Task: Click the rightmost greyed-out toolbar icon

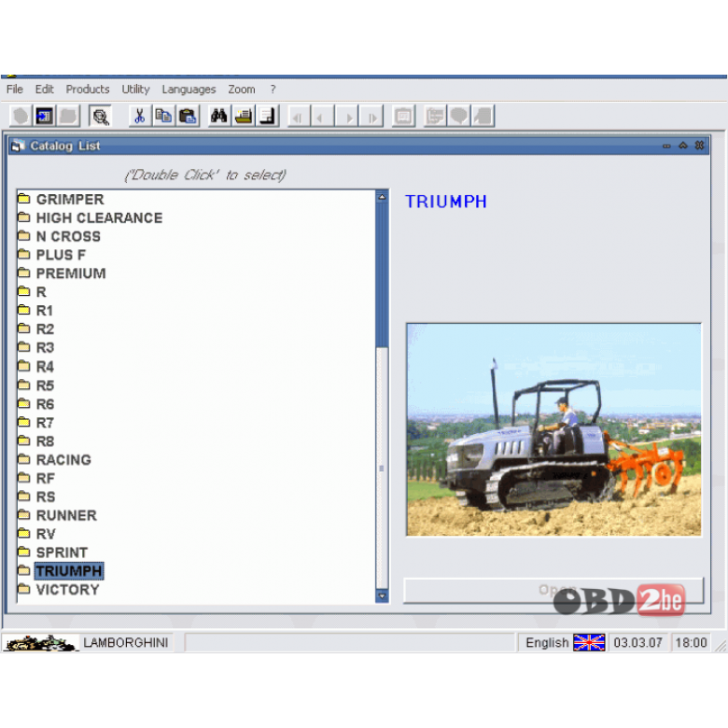Action: coord(483,116)
